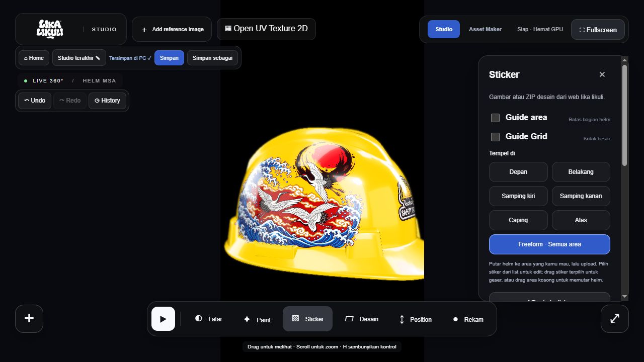The image size is (644, 362).
Task: Open the History list
Action: pyautogui.click(x=107, y=101)
